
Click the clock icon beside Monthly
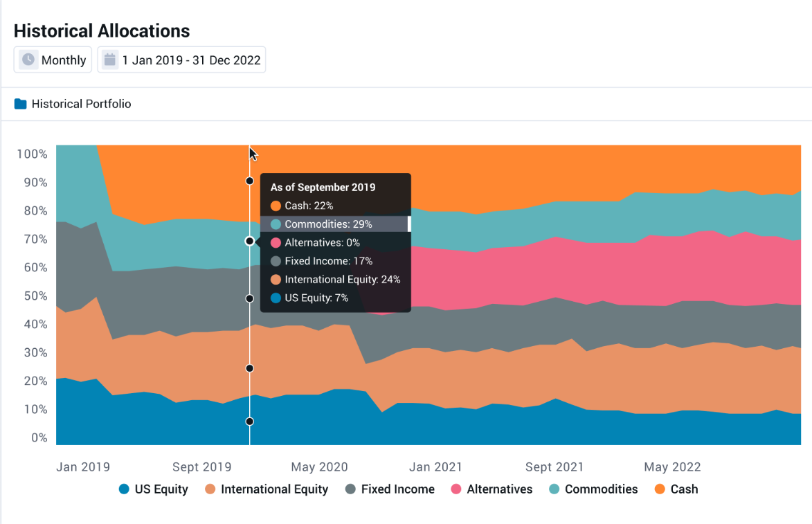(28, 60)
